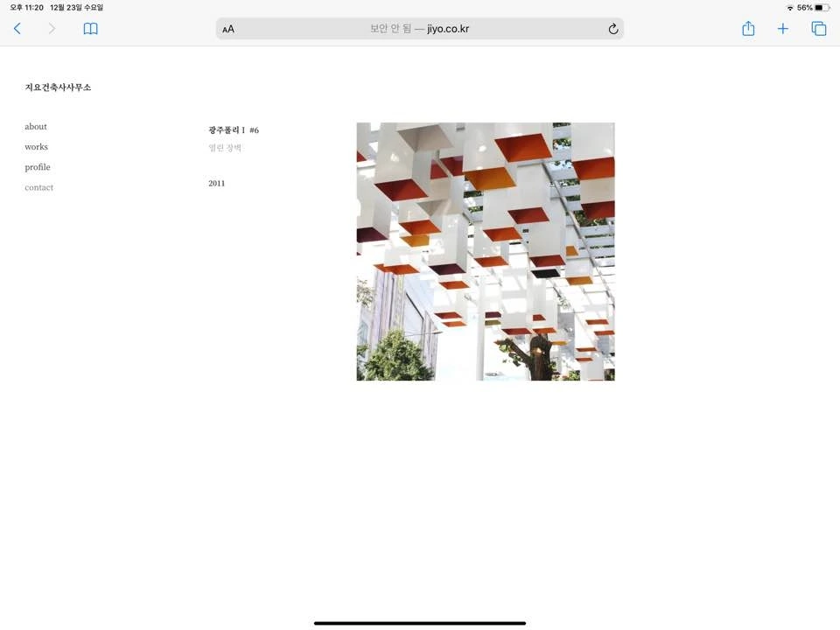Open the AA reader view menu

(228, 30)
